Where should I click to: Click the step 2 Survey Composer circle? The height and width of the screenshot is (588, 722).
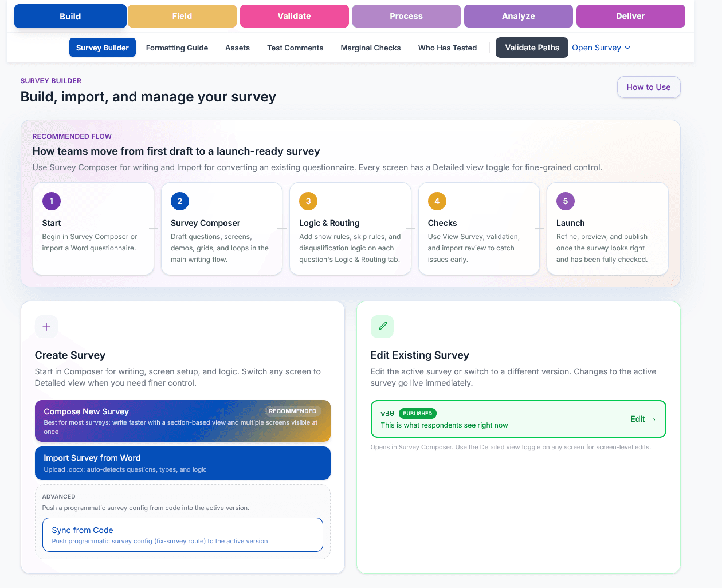(x=180, y=201)
